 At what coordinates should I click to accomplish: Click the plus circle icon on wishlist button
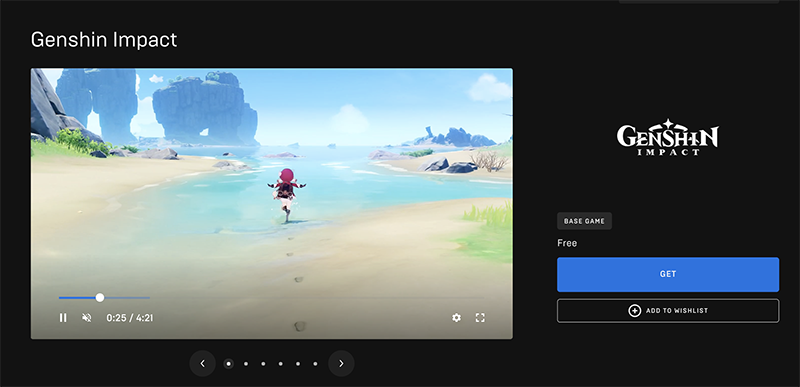[x=635, y=311]
